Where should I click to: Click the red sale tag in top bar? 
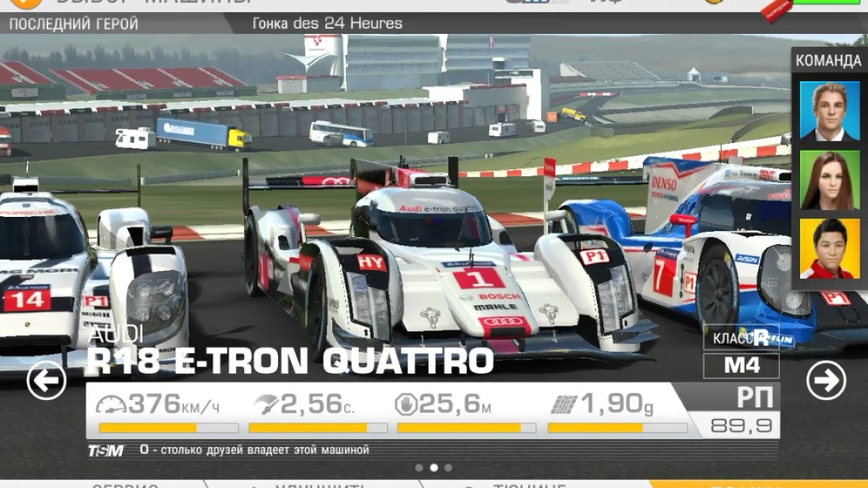pyautogui.click(x=776, y=9)
